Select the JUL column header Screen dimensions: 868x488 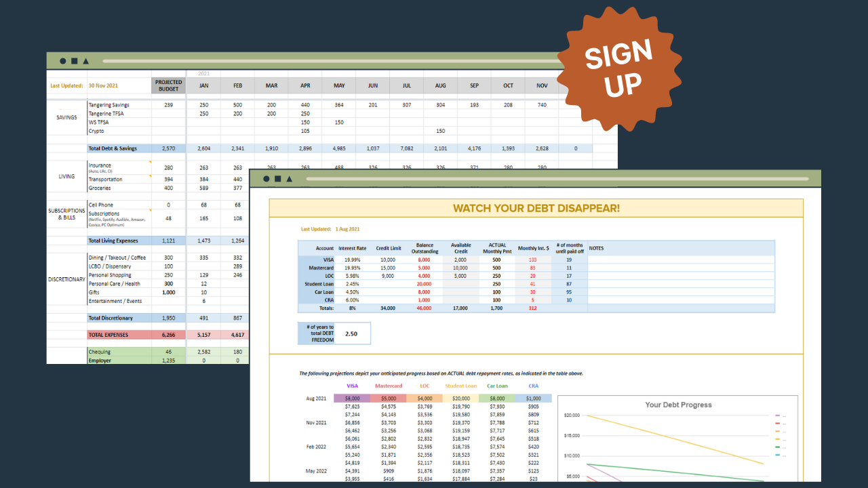(x=407, y=85)
